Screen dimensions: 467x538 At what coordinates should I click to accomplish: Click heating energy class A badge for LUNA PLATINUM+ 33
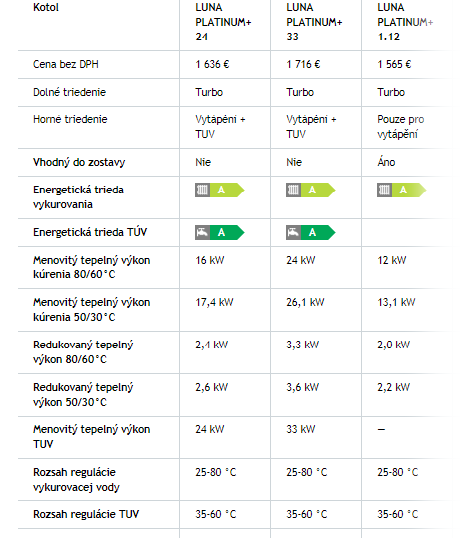(x=311, y=190)
